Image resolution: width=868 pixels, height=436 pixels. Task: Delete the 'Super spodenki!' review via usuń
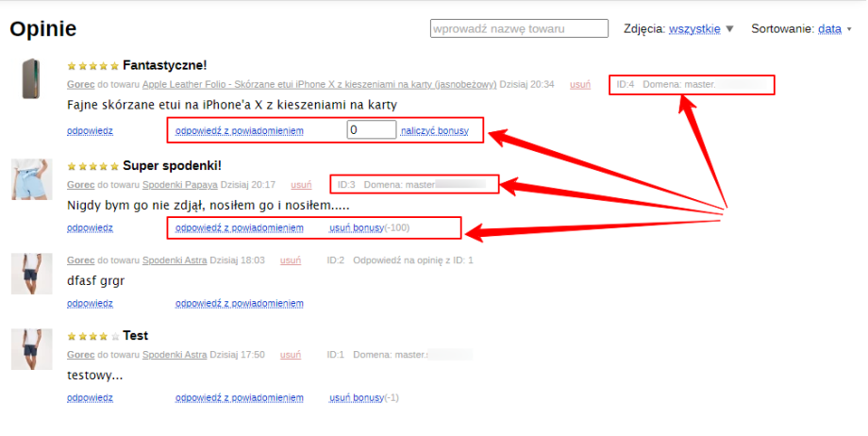(301, 185)
